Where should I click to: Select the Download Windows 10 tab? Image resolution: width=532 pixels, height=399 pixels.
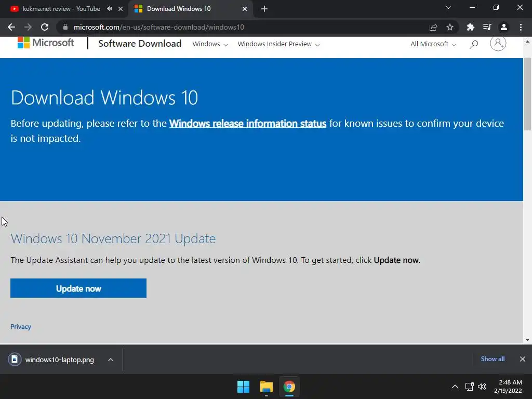coord(179,9)
